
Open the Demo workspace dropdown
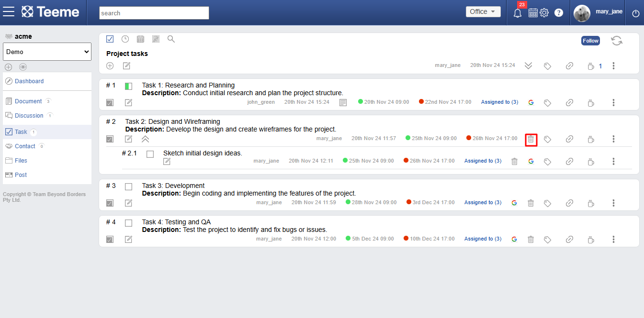click(47, 52)
